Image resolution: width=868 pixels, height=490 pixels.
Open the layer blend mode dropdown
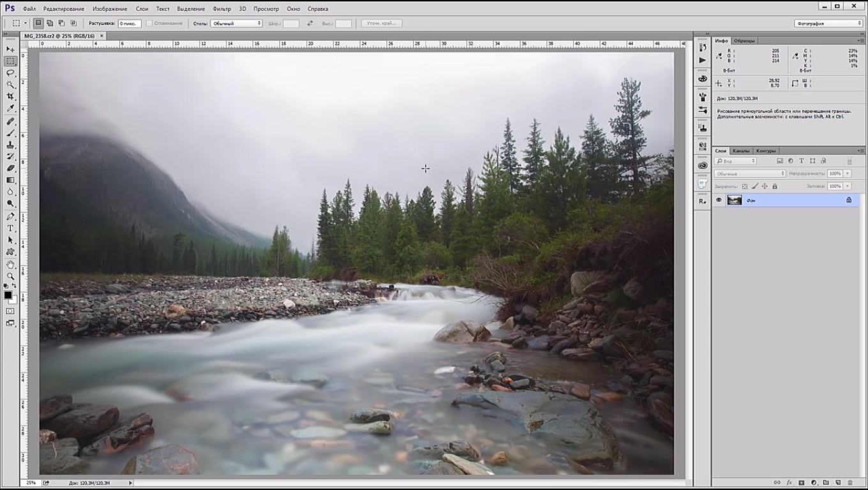coord(750,174)
